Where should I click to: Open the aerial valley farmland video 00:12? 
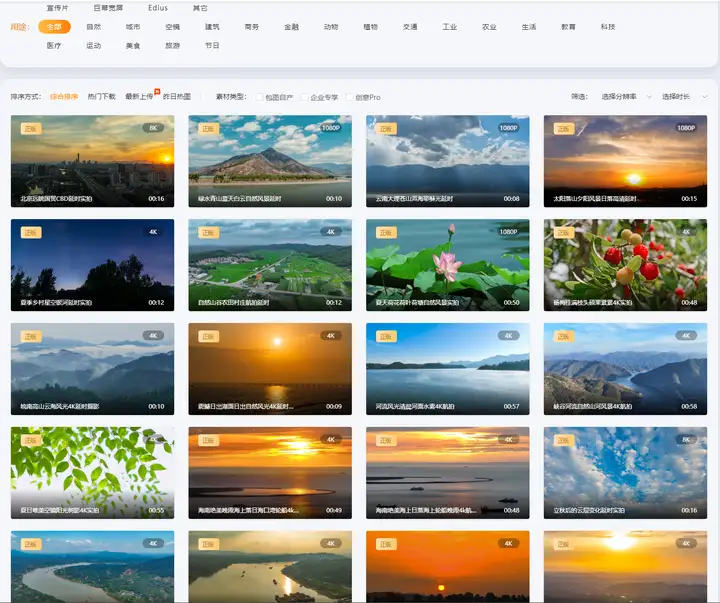click(x=270, y=265)
